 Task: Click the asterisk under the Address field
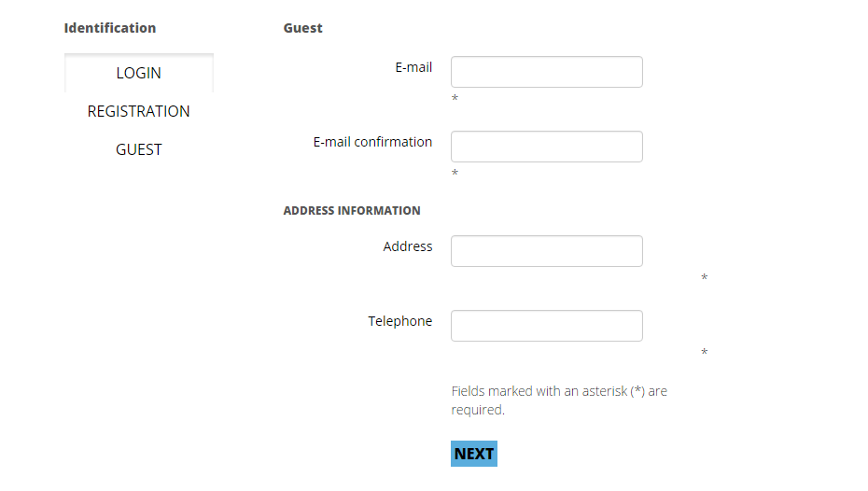[x=704, y=278]
